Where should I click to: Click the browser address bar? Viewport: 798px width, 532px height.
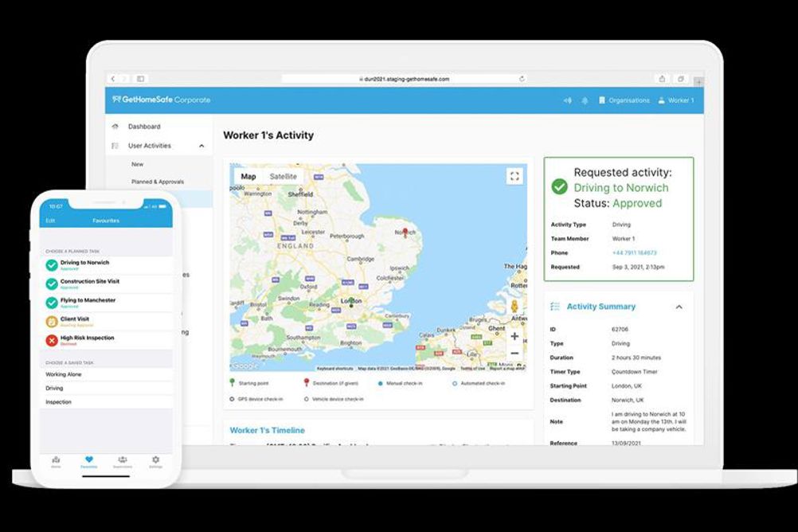point(404,79)
